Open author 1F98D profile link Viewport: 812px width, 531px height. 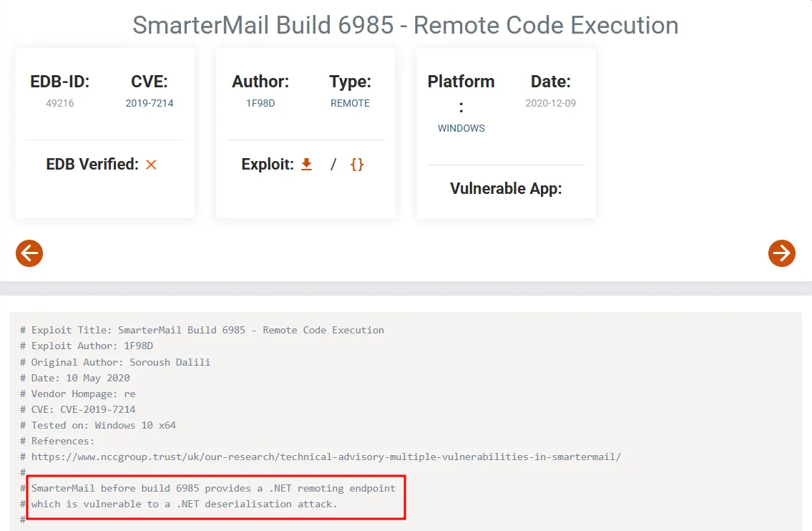click(260, 103)
